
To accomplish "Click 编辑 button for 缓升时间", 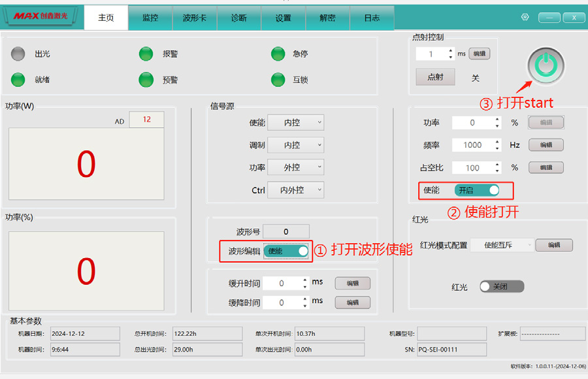I will pyautogui.click(x=353, y=284).
